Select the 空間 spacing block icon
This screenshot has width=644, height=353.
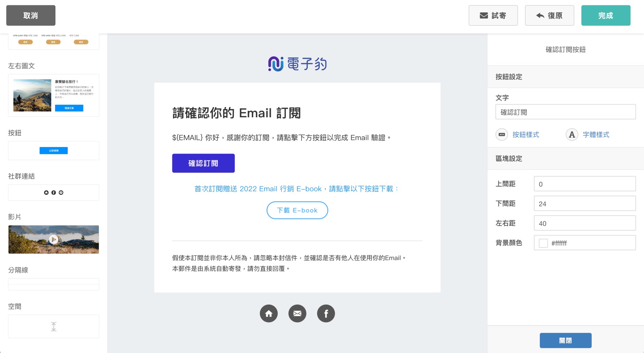(x=54, y=327)
